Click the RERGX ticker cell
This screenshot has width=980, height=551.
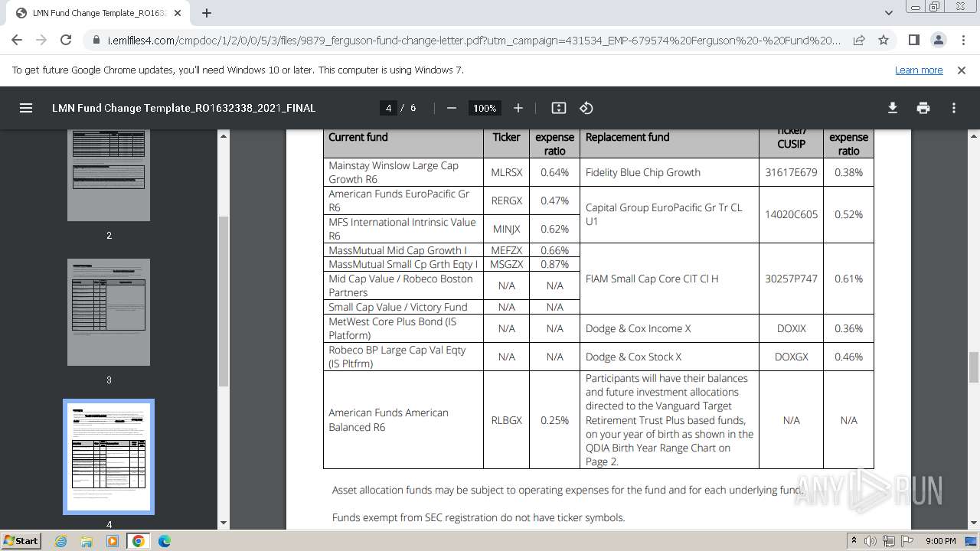point(506,201)
